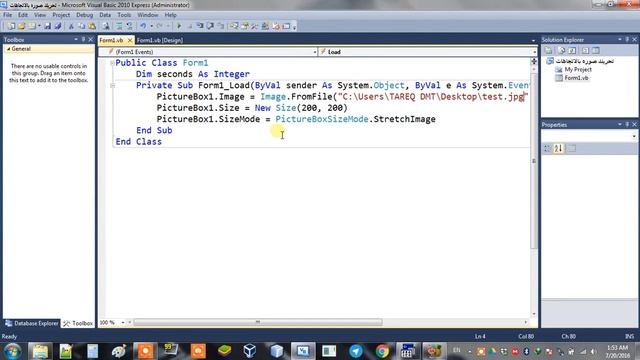Open VirtualBox cube icon in taskbar

249,351
